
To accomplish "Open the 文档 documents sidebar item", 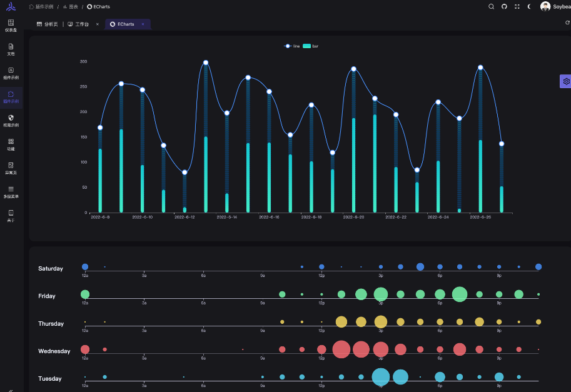I will click(x=11, y=49).
